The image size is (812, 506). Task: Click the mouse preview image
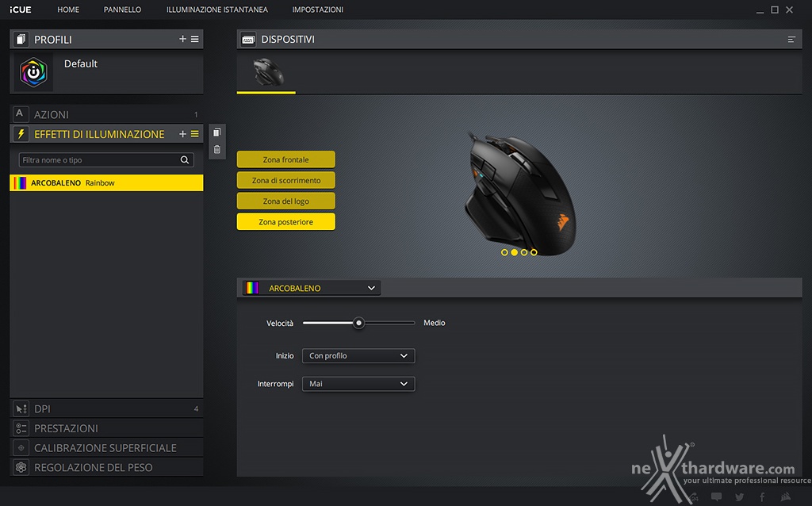pos(520,194)
